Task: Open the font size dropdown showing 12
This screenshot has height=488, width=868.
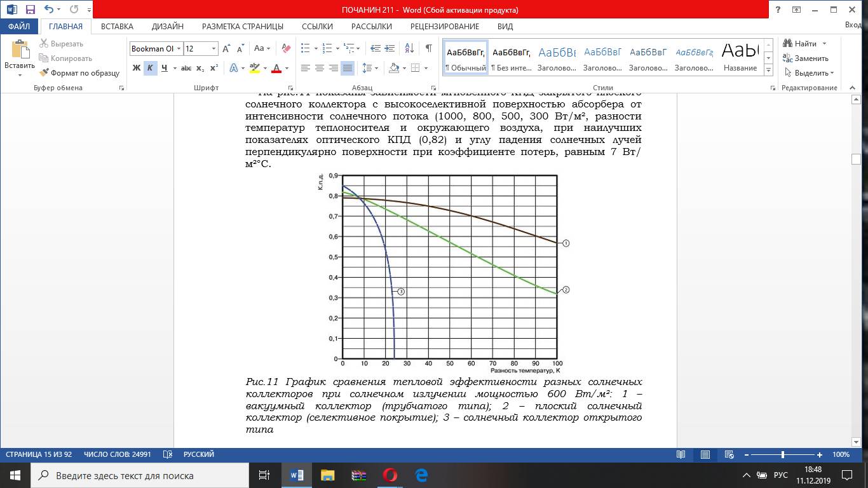Action: click(214, 49)
